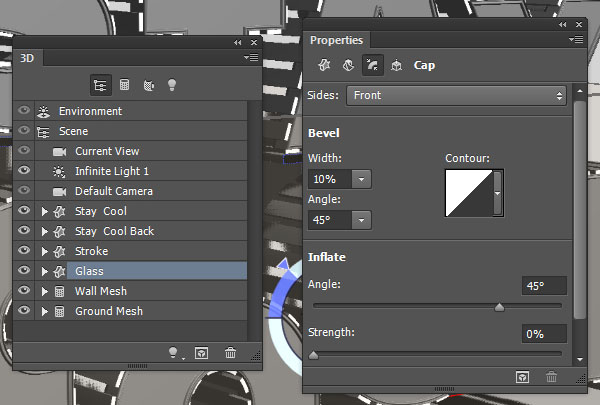Show whole scene filter in 3D panel
This screenshot has height=405, width=600.
[x=101, y=85]
